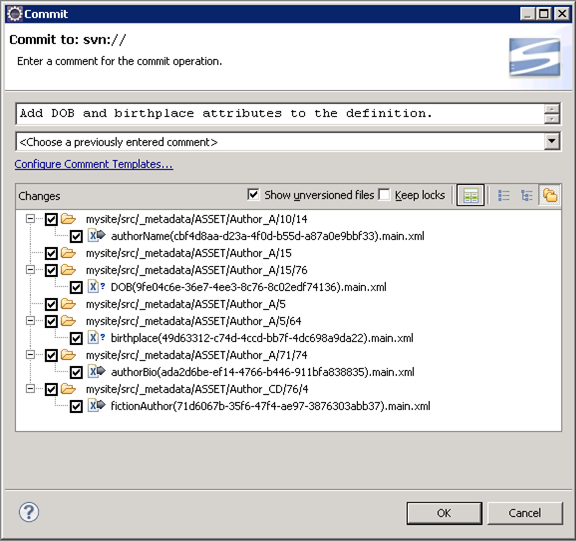This screenshot has height=541, width=576.
Task: Select birthplace(49d63312...) main.xml file name
Action: click(262, 338)
